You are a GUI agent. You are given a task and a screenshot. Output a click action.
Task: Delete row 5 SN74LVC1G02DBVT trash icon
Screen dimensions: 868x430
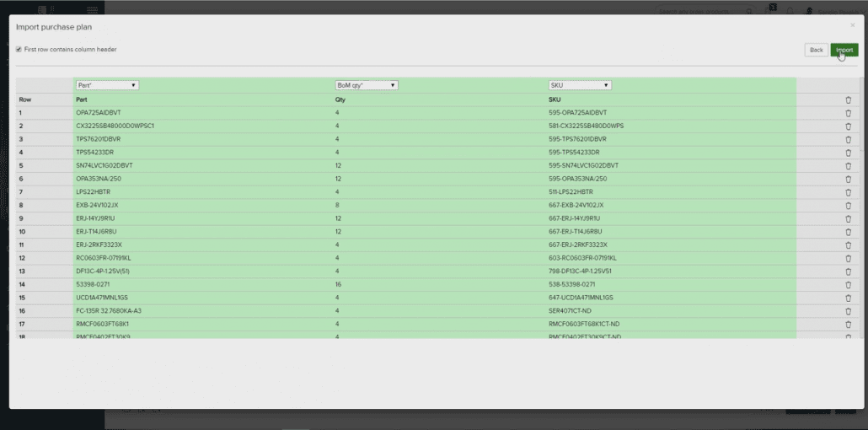point(848,166)
